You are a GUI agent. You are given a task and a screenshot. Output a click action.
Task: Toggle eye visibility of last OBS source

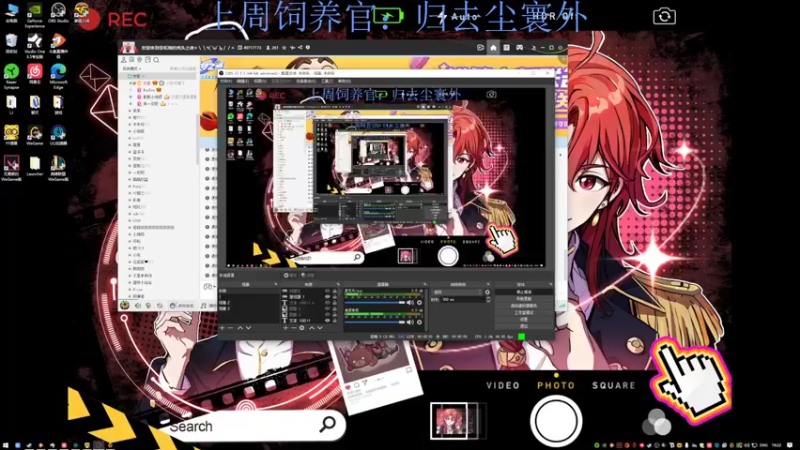(x=328, y=321)
